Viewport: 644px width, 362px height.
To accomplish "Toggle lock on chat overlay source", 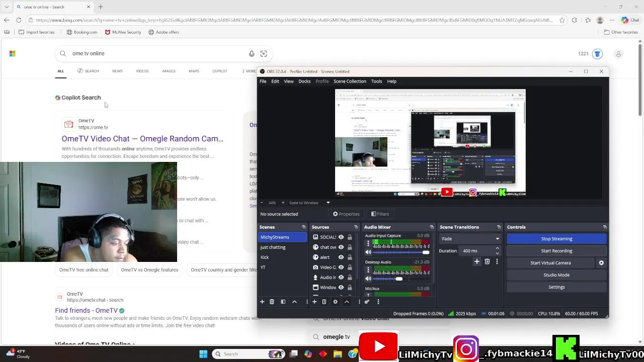I will click(350, 247).
